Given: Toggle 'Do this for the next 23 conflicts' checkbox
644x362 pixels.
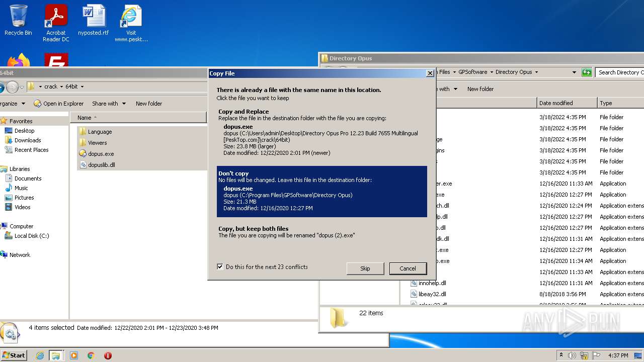Looking at the screenshot, I should pyautogui.click(x=220, y=267).
